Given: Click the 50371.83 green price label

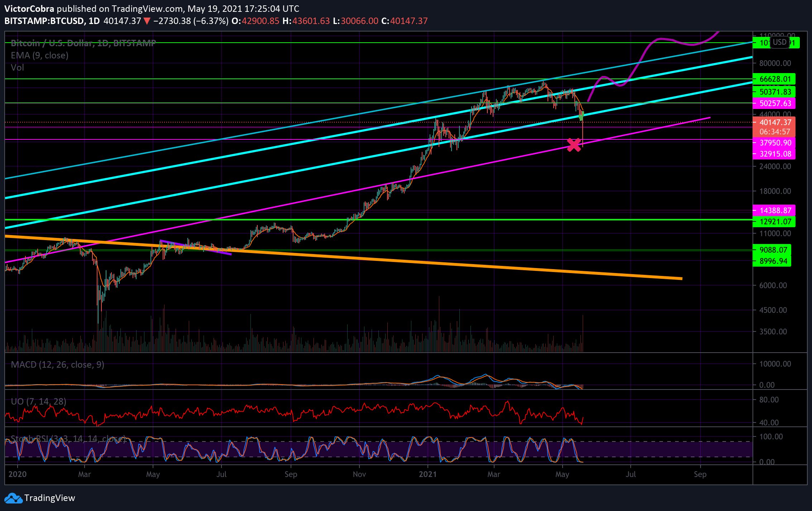Looking at the screenshot, I should (x=774, y=92).
